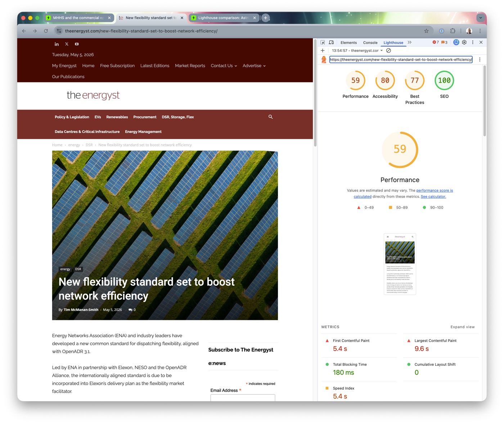The height and width of the screenshot is (424, 504).
Task: Open The Energyst LinkedIn icon
Action: tap(57, 44)
